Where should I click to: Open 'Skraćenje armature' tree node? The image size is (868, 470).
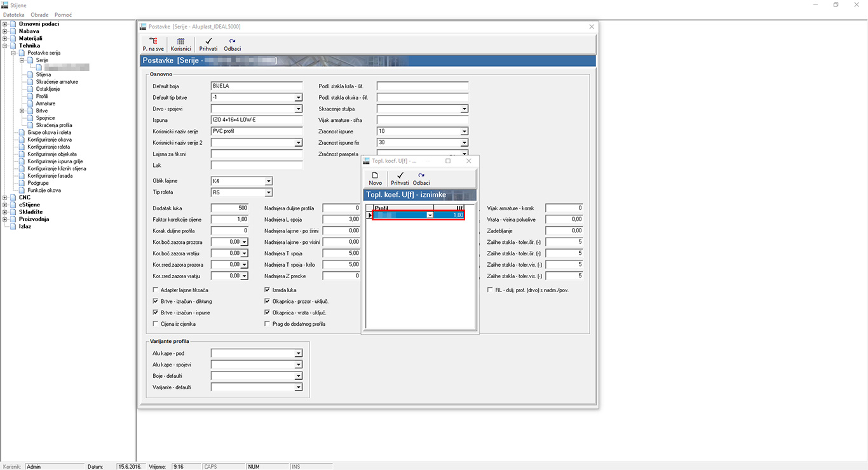coord(57,82)
